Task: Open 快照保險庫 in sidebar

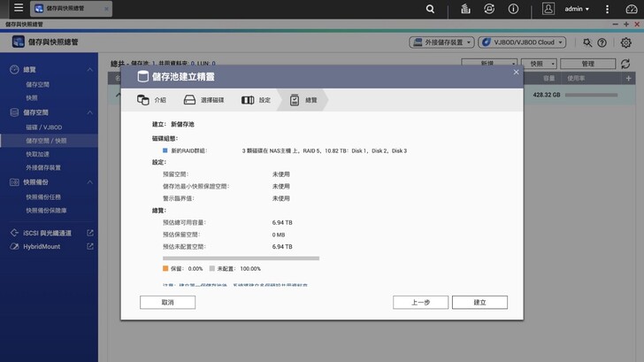Action: (x=45, y=211)
